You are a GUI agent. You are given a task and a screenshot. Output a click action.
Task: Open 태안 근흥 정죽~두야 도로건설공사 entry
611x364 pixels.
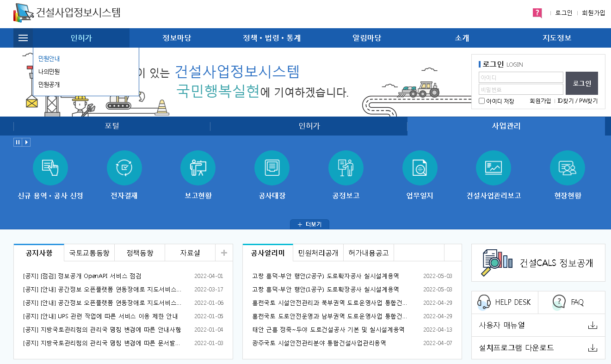328,330
